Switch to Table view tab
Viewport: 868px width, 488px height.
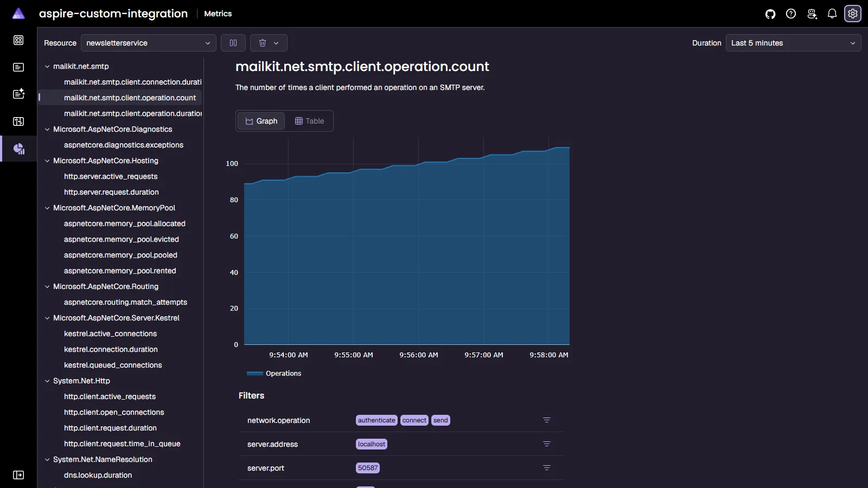(309, 121)
